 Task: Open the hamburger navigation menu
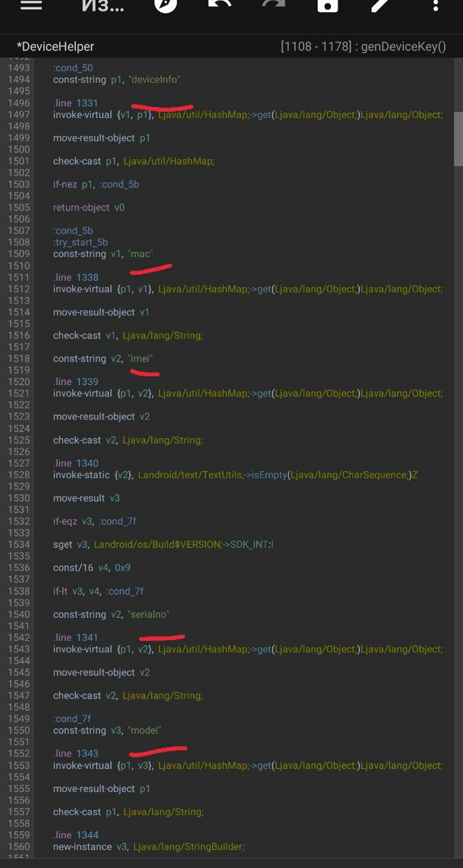click(31, 5)
